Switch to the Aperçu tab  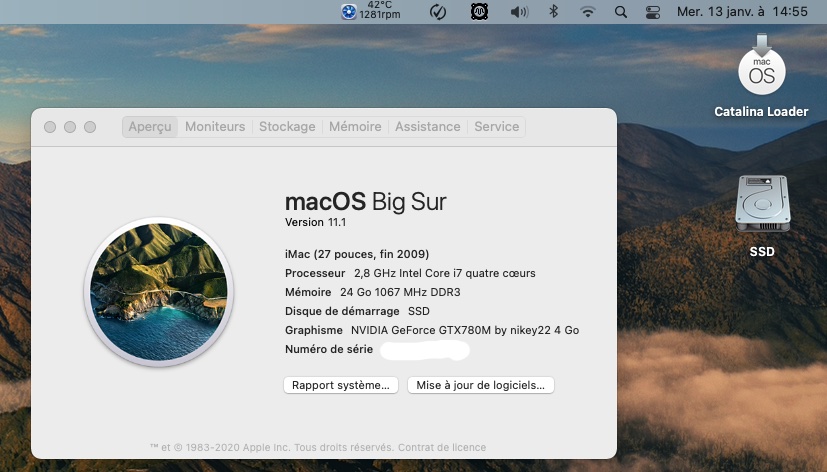point(150,127)
